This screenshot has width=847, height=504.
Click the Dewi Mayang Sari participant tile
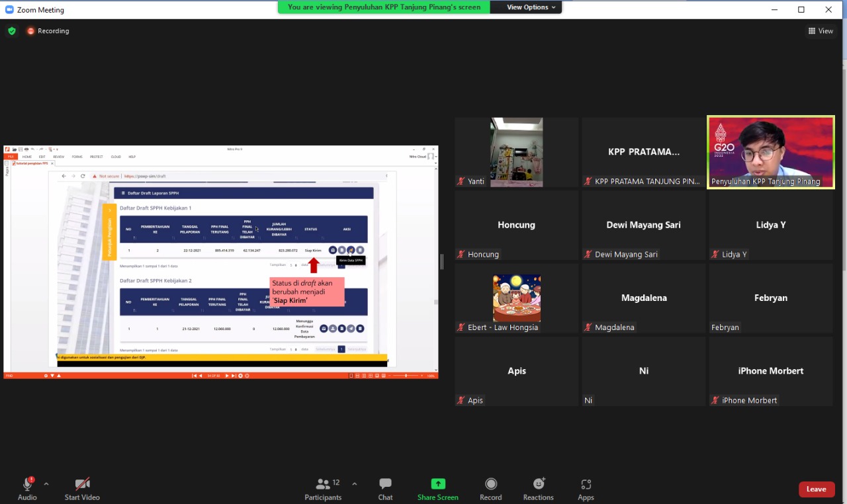coord(643,226)
